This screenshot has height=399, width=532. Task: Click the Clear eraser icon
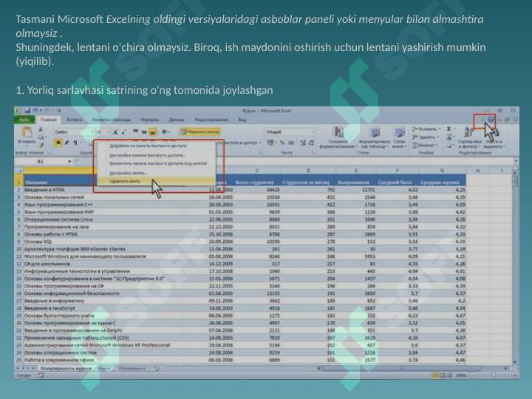pos(449,146)
